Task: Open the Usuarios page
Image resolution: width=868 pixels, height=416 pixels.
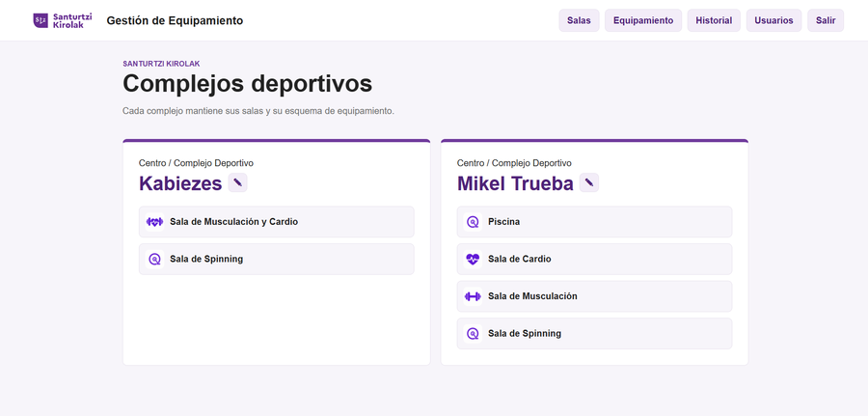Action: pyautogui.click(x=773, y=20)
